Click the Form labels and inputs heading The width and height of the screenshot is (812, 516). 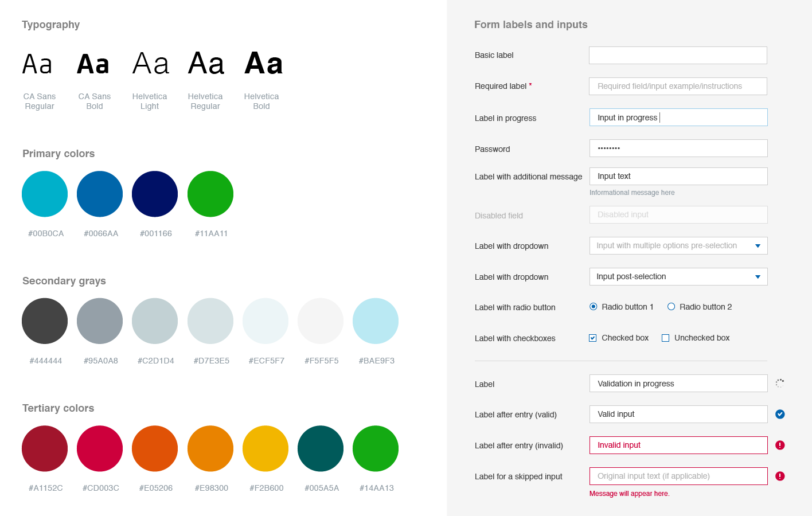[531, 25]
